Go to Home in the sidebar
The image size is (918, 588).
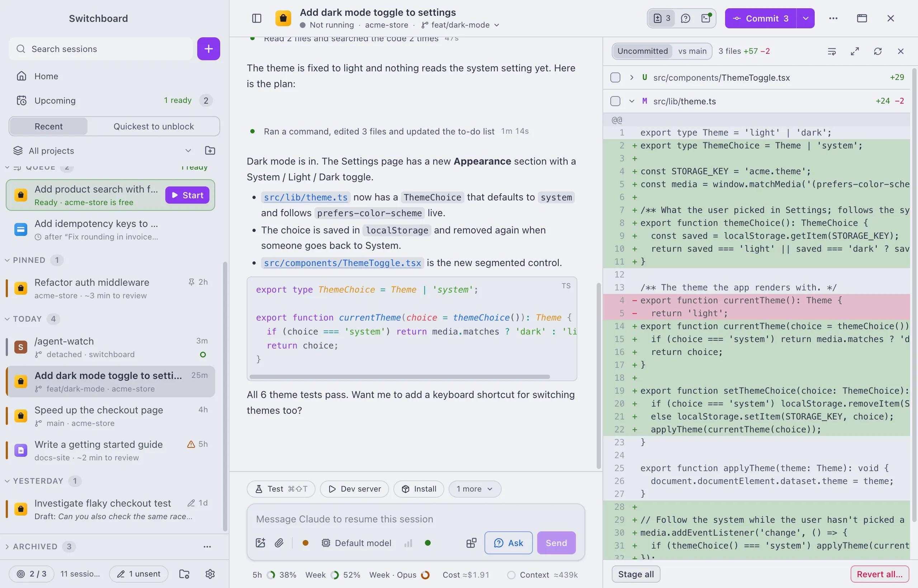tap(114, 76)
